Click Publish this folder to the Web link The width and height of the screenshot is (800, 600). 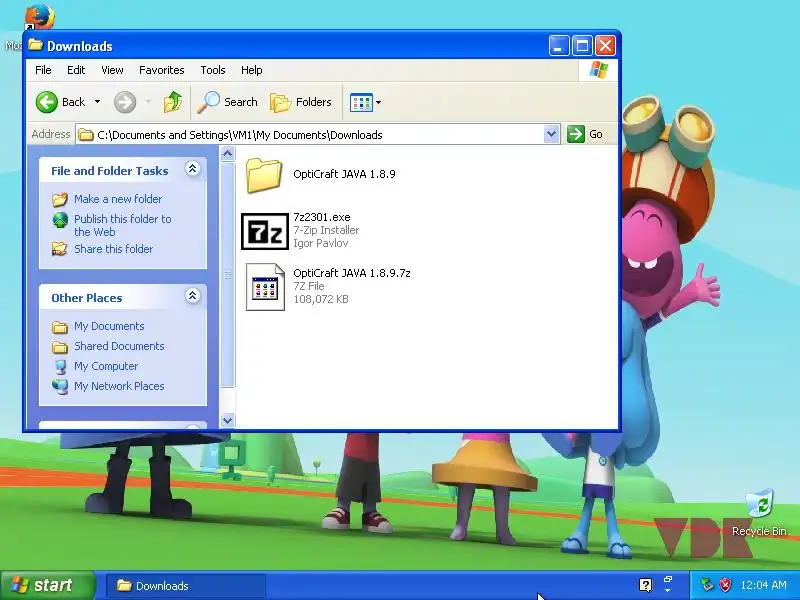pyautogui.click(x=122, y=225)
